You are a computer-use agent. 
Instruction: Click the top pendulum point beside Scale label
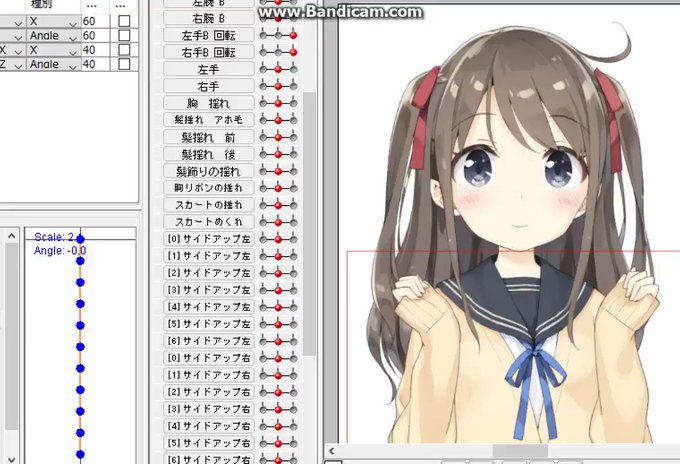[80, 239]
